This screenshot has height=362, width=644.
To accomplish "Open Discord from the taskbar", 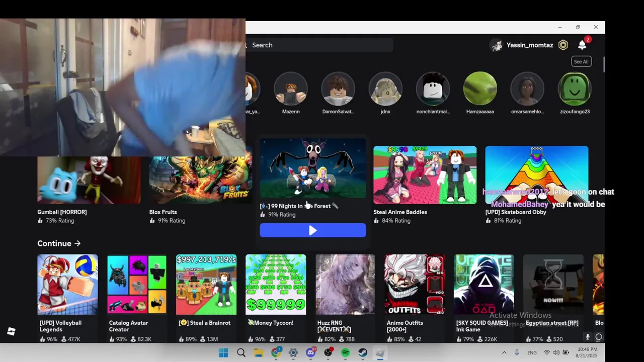I will point(311,353).
